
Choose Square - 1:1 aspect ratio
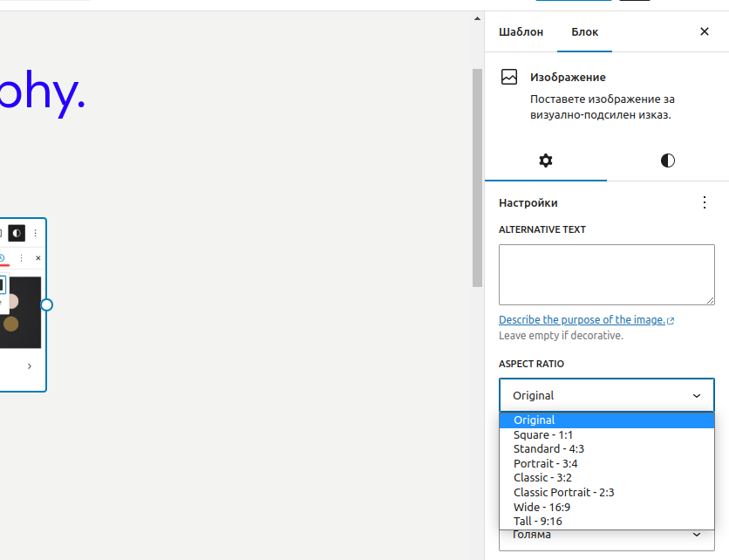coord(543,434)
